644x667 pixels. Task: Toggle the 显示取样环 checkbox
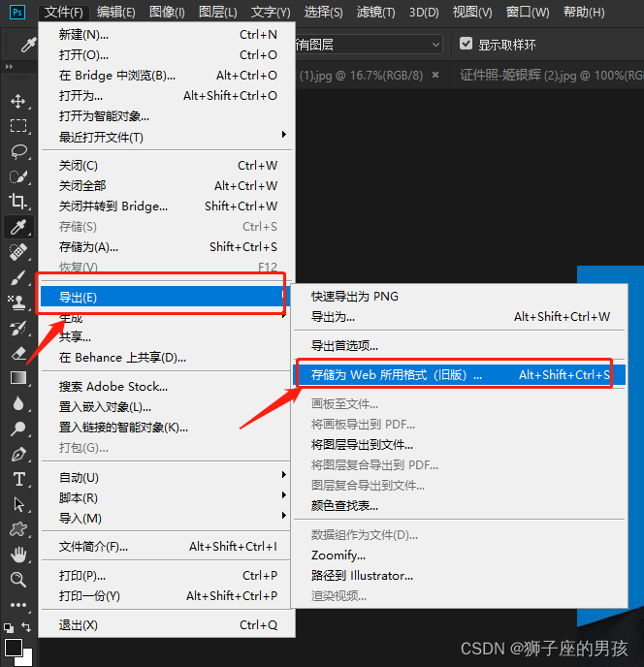(466, 44)
